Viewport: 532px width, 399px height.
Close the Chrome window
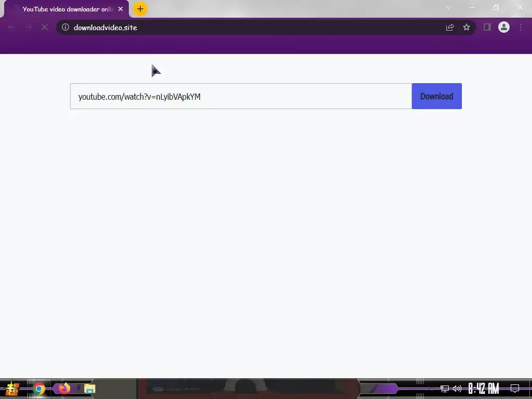pos(520,7)
